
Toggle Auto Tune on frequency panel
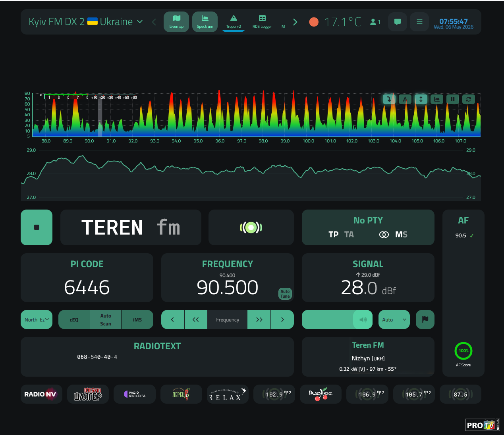tap(285, 294)
